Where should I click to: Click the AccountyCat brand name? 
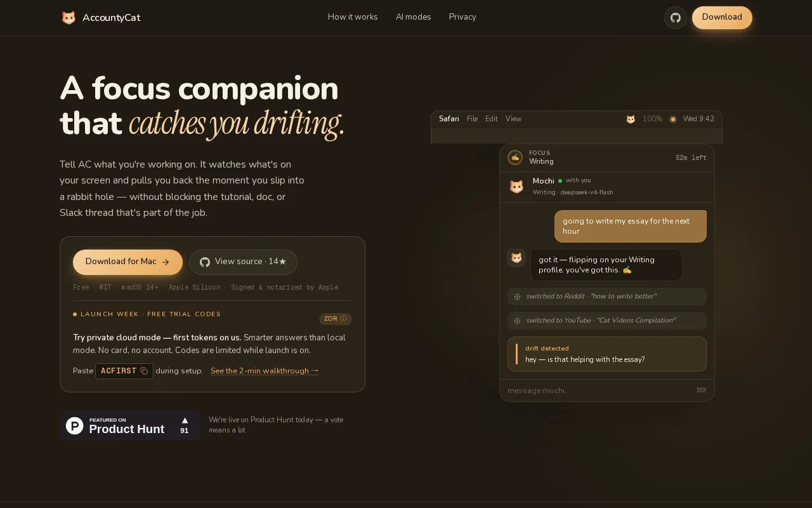click(x=111, y=18)
